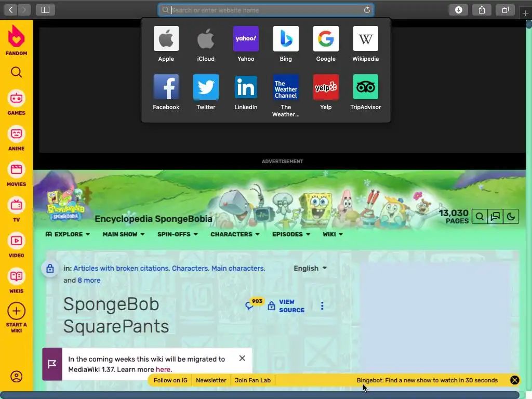
Task: Open the Anime section in Fandom sidebar
Action: coord(16,138)
